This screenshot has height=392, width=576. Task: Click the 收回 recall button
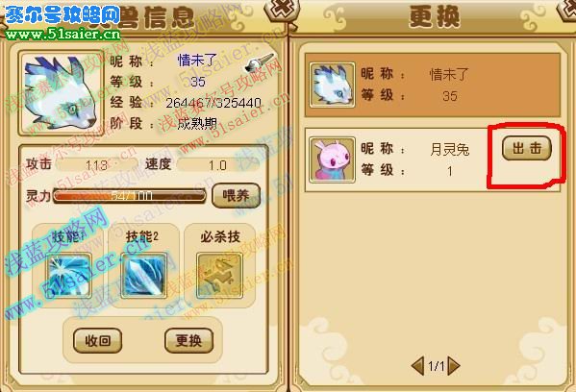coord(98,341)
